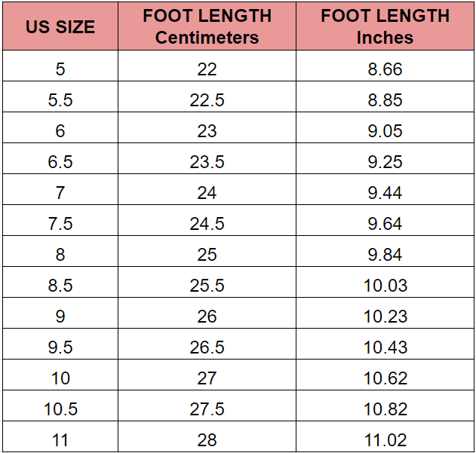
Task: Click the US size 8 cell
Action: pos(60,252)
